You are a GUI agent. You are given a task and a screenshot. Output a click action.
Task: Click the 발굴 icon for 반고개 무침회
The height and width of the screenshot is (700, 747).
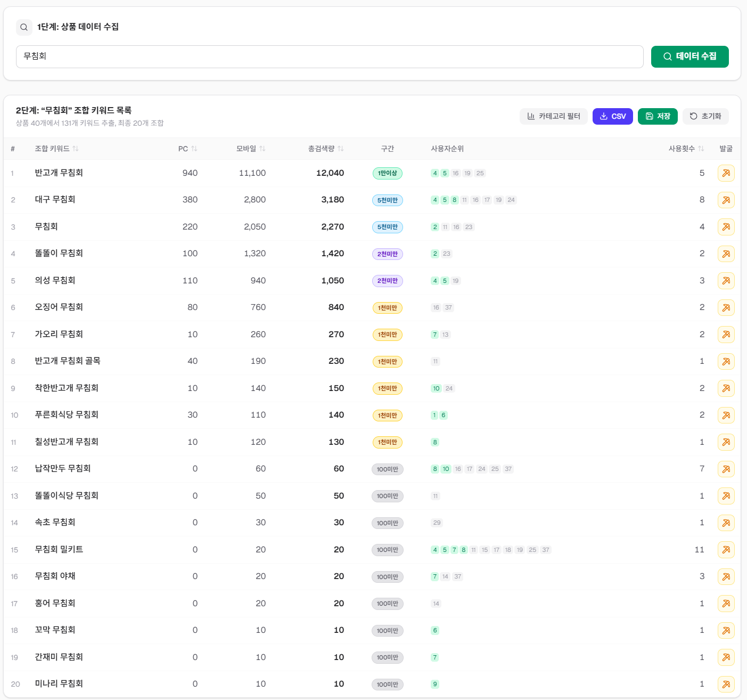point(726,173)
